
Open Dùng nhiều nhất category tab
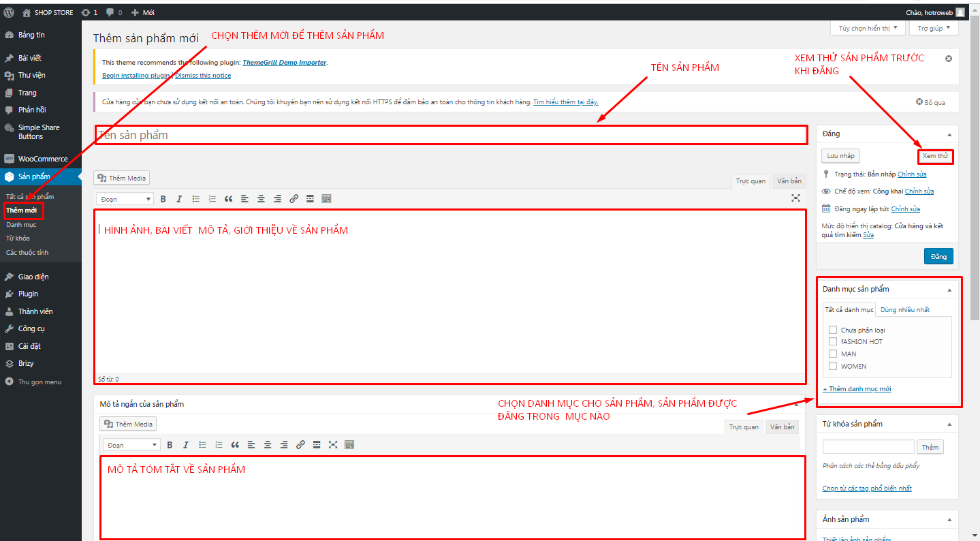point(905,310)
